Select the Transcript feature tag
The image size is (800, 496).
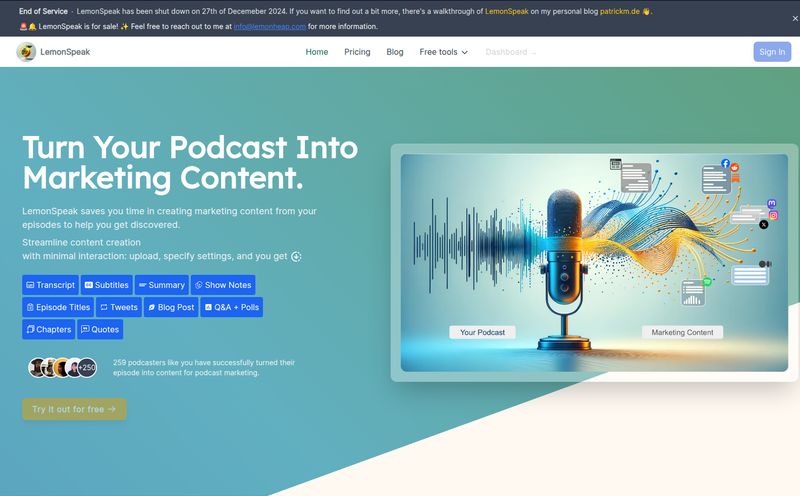tap(51, 285)
